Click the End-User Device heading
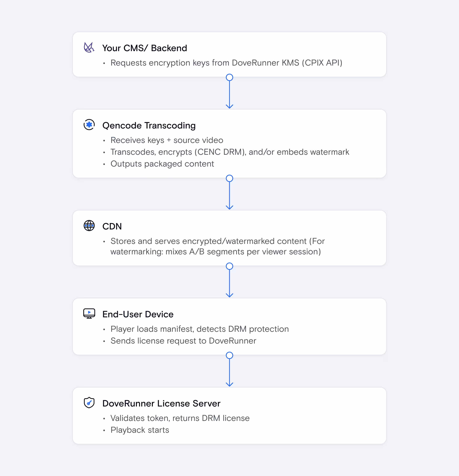This screenshot has width=459, height=476. point(138,314)
